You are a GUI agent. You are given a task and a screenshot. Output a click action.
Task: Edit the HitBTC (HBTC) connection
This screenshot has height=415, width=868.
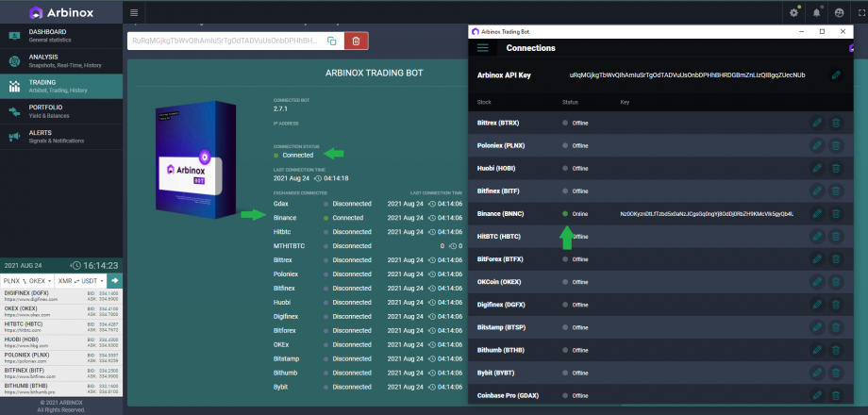(817, 237)
